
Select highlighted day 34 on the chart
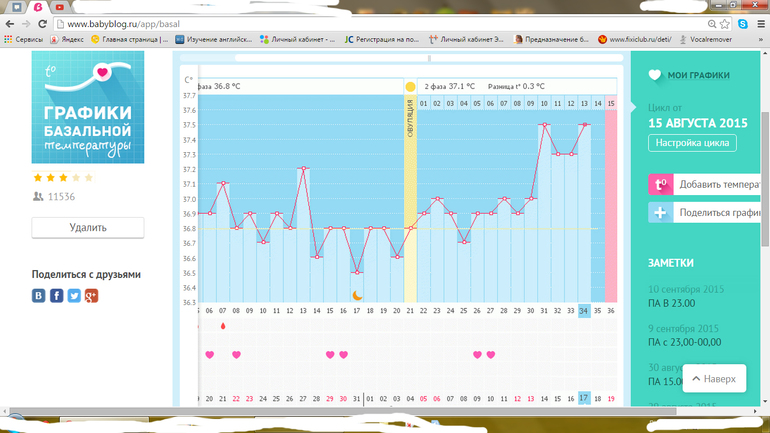[584, 311]
